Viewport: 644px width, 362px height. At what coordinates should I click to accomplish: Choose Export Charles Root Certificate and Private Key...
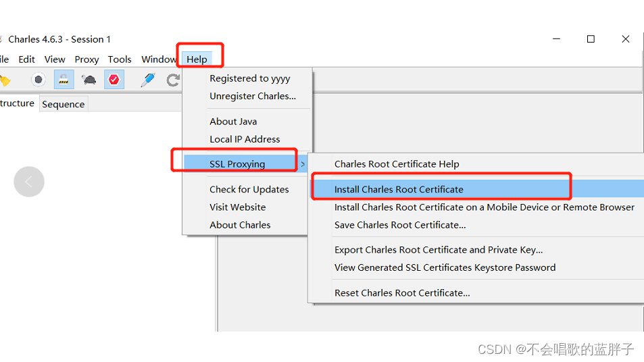tap(439, 250)
